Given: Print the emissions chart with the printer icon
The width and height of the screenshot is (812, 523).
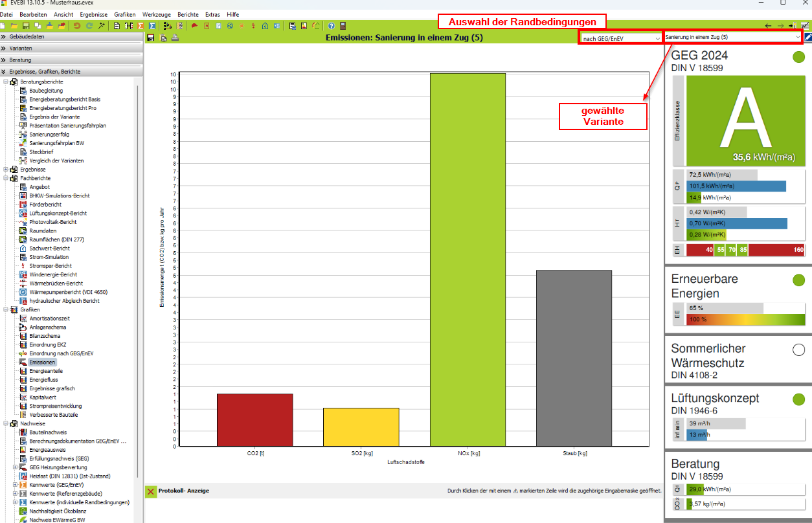Looking at the screenshot, I should pyautogui.click(x=175, y=38).
